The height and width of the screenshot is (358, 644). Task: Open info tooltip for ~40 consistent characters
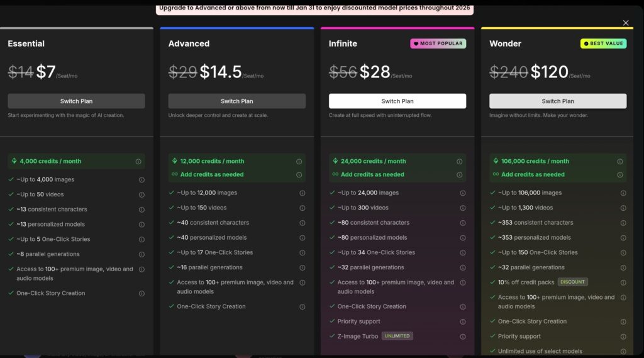[x=303, y=223]
